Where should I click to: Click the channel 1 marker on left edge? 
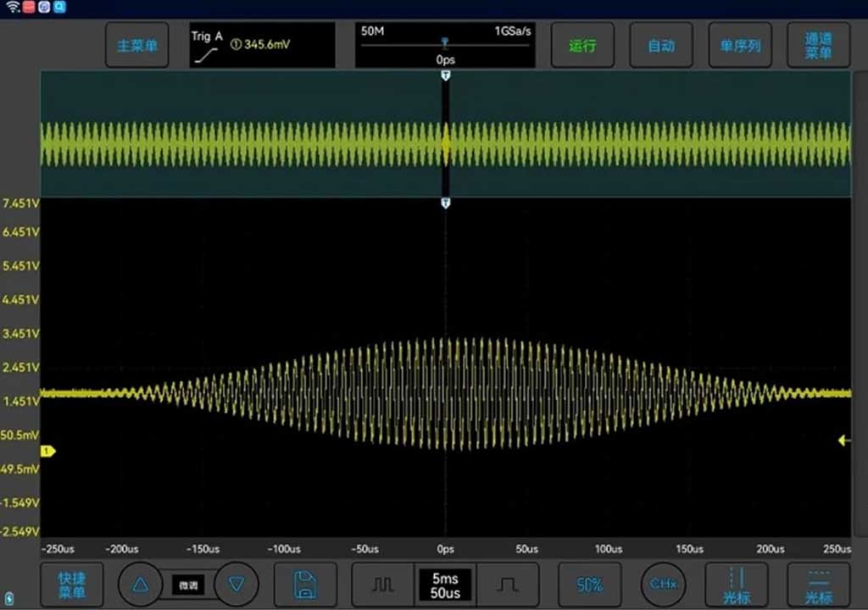(x=49, y=452)
